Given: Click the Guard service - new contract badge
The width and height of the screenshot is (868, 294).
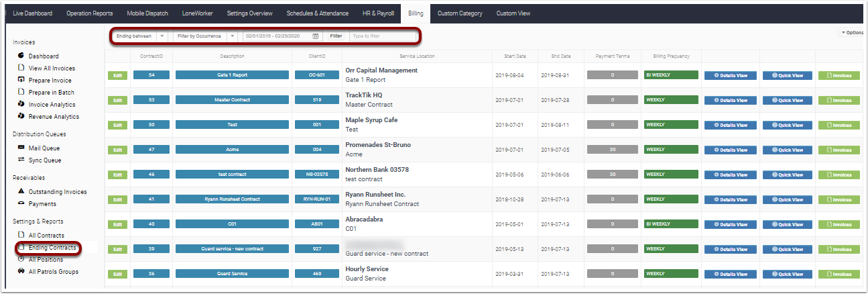Looking at the screenshot, I should 232,249.
